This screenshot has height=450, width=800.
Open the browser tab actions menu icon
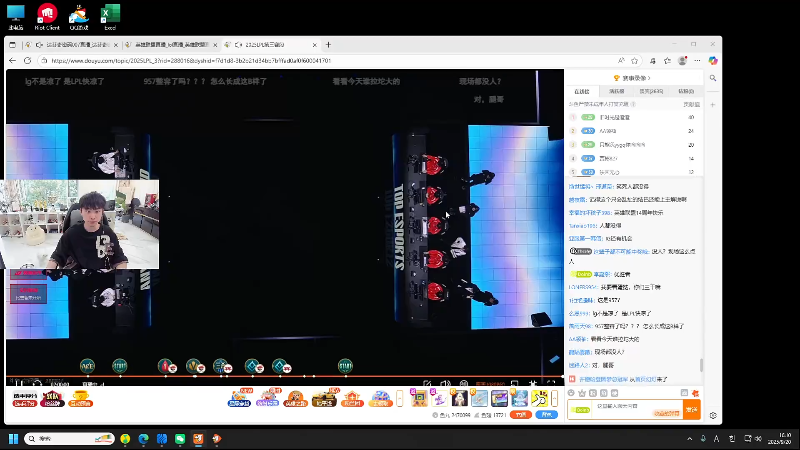[x=12, y=45]
